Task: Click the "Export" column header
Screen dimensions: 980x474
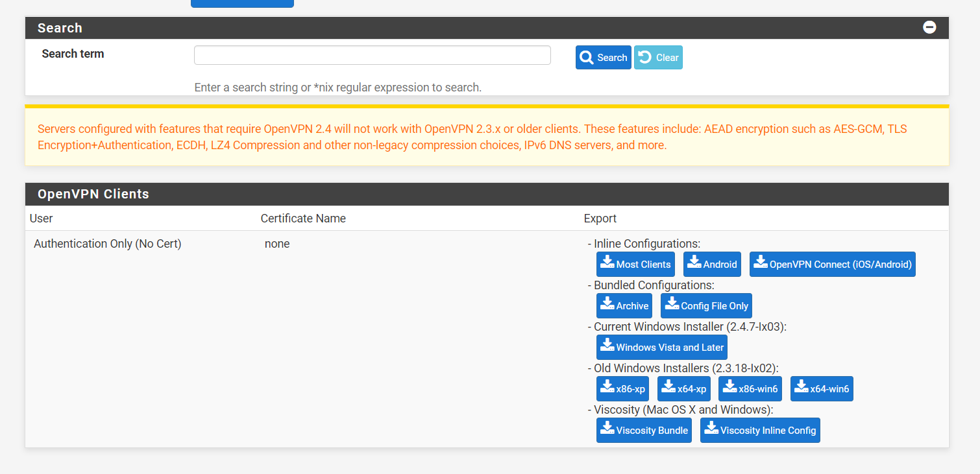Action: click(x=600, y=219)
